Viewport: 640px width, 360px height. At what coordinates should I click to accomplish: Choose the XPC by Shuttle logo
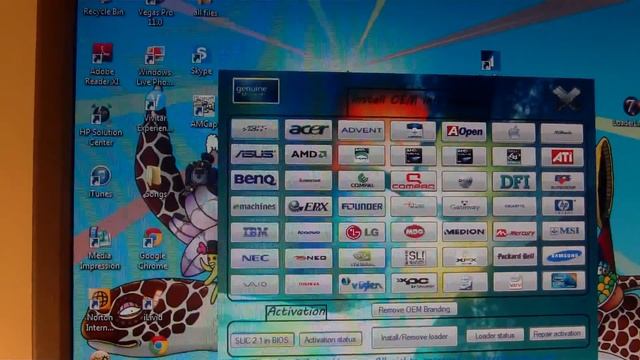pos(413,282)
